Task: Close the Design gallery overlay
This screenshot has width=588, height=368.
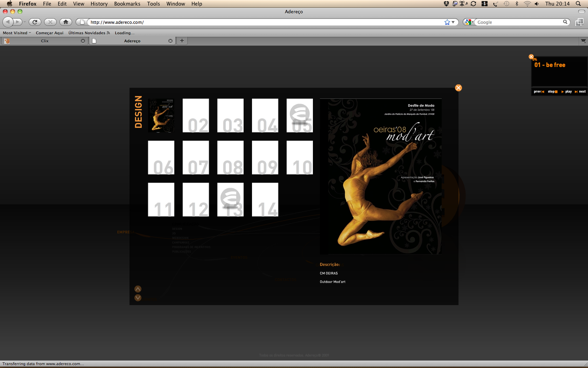Action: point(458,87)
